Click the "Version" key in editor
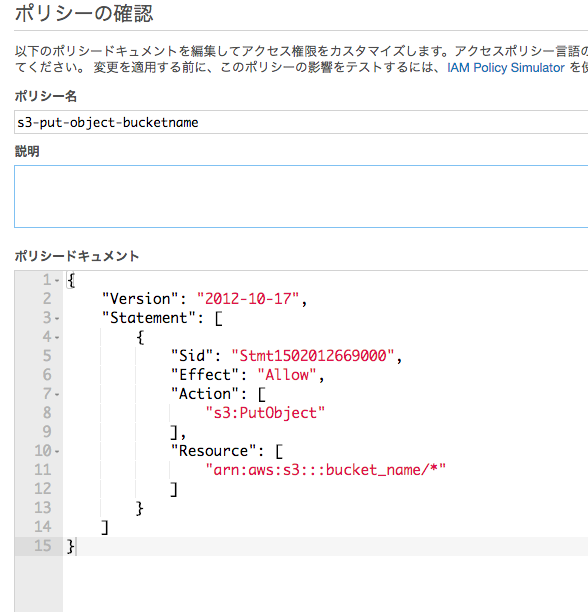This screenshot has width=588, height=612. pos(140,299)
